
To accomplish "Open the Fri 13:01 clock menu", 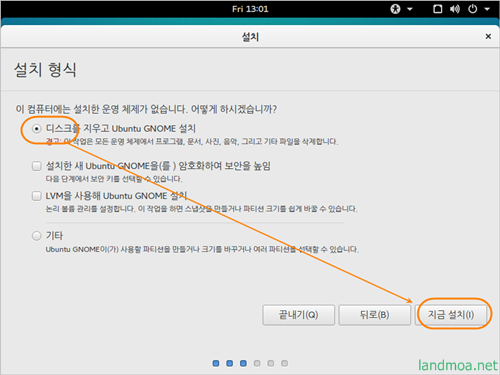I will click(x=250, y=9).
